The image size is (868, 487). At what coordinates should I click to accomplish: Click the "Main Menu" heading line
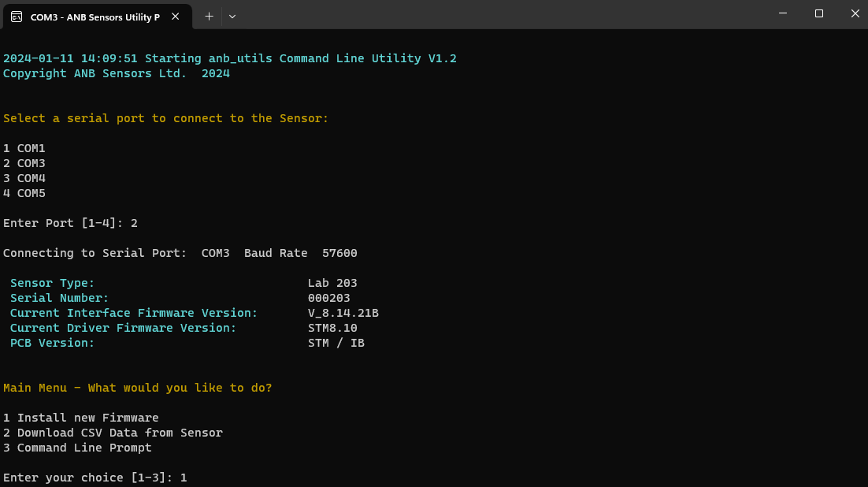[x=137, y=388]
